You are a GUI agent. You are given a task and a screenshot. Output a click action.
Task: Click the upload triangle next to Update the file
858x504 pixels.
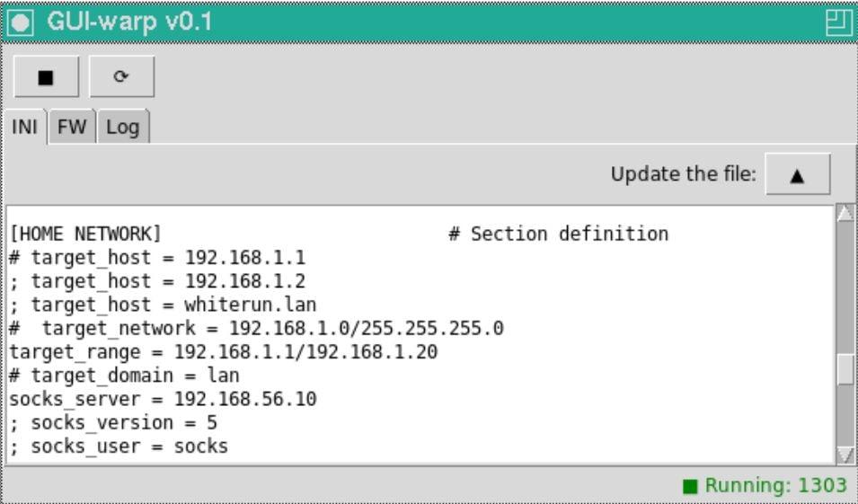(x=797, y=174)
